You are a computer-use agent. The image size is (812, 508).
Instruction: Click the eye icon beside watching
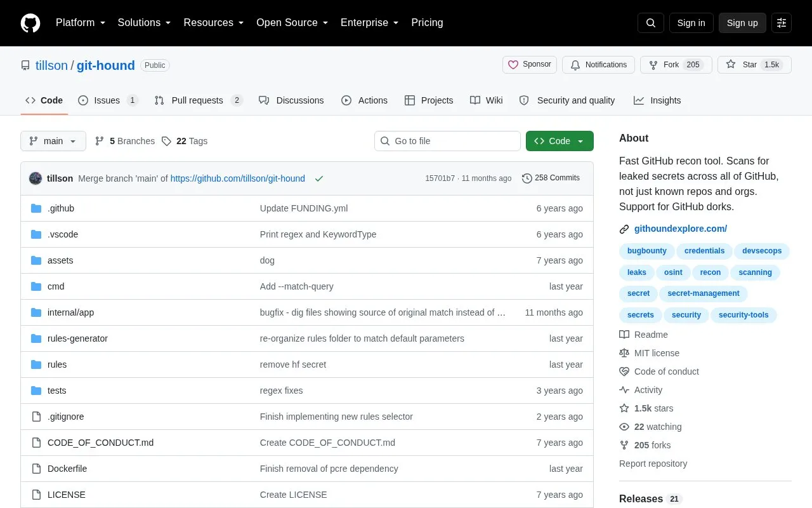(x=624, y=427)
